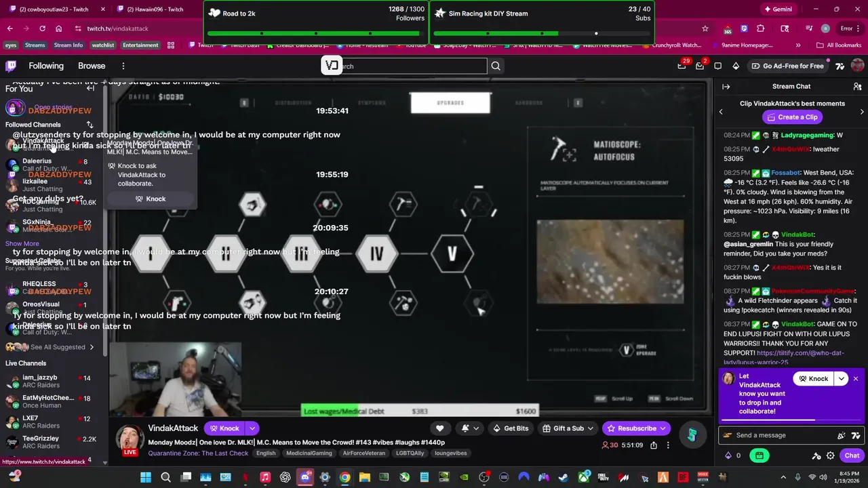Screen dimensions: 868x488
Task: Open Windows Start menu
Action: (145, 477)
